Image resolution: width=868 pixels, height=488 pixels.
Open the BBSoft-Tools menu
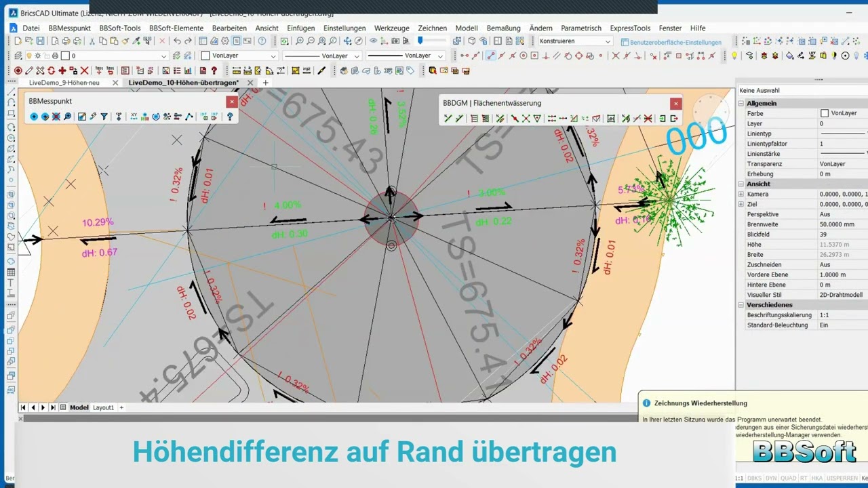click(120, 28)
